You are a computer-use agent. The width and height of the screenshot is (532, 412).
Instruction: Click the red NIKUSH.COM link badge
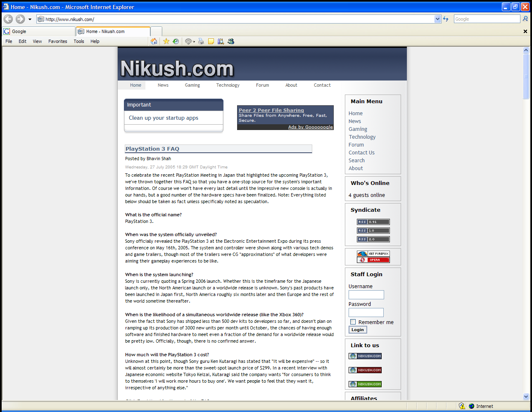pos(365,370)
